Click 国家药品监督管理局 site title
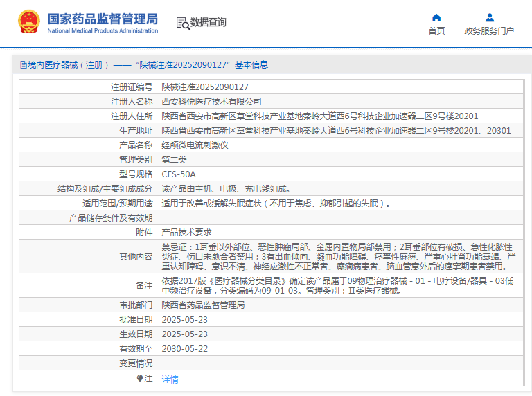 [103, 19]
